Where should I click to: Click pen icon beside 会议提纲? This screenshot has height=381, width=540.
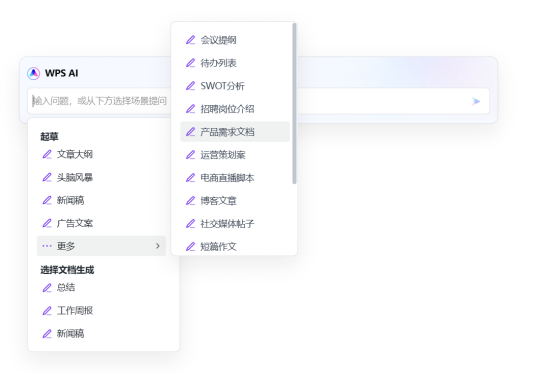click(x=190, y=40)
